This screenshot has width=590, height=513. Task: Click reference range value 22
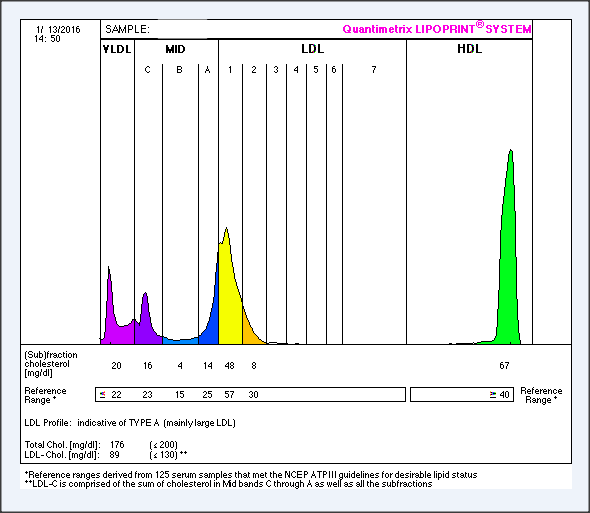tap(116, 394)
